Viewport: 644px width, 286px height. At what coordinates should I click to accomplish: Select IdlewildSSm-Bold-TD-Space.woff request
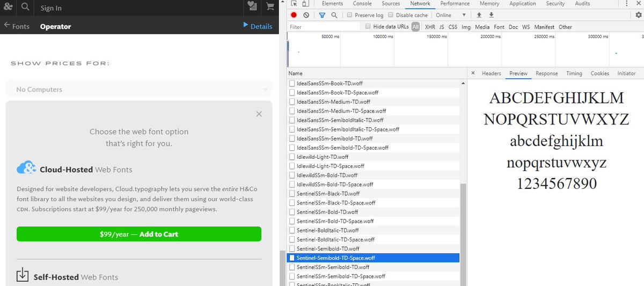374,185
